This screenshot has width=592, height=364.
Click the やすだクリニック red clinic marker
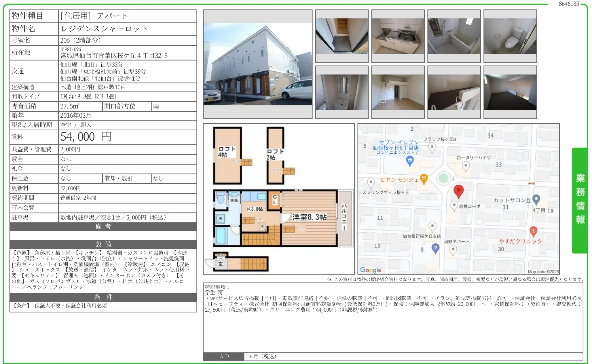tap(533, 231)
